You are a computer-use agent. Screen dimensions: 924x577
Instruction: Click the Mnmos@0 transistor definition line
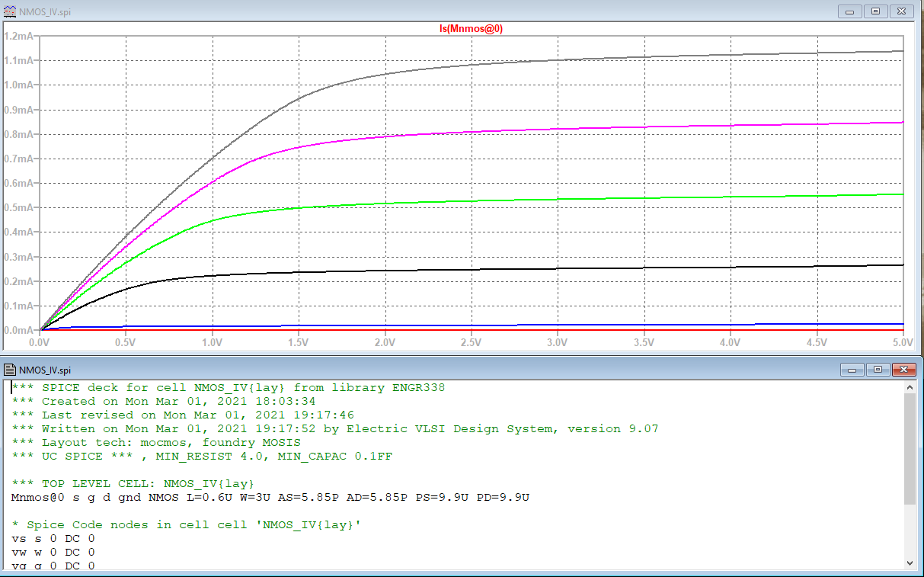[x=270, y=497]
